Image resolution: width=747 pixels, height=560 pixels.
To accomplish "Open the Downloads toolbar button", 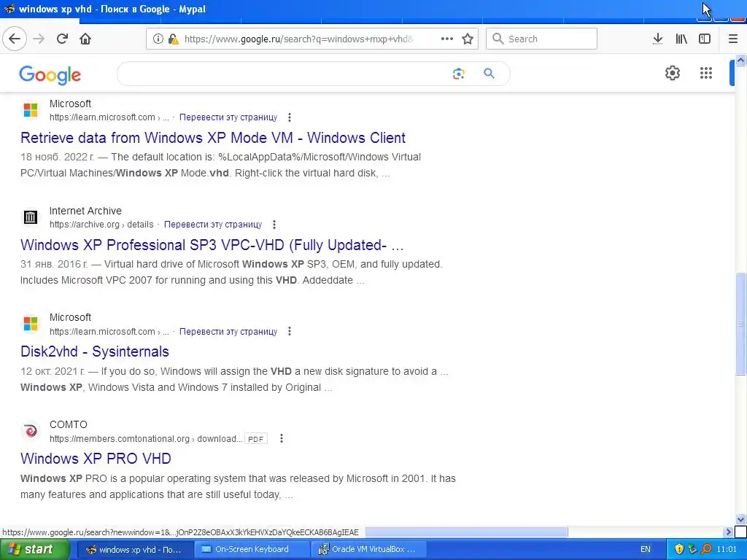I will coord(658,39).
